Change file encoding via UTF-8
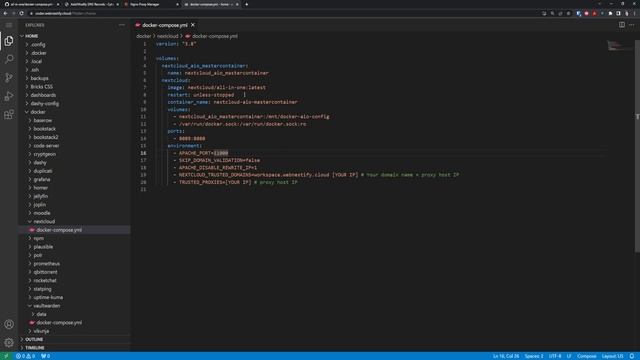This screenshot has width=640, height=360. tap(555, 356)
